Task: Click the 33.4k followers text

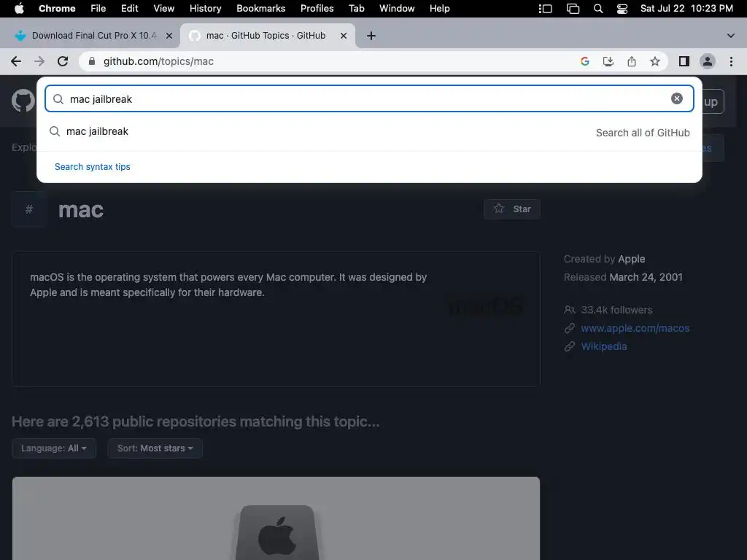Action: 616,310
